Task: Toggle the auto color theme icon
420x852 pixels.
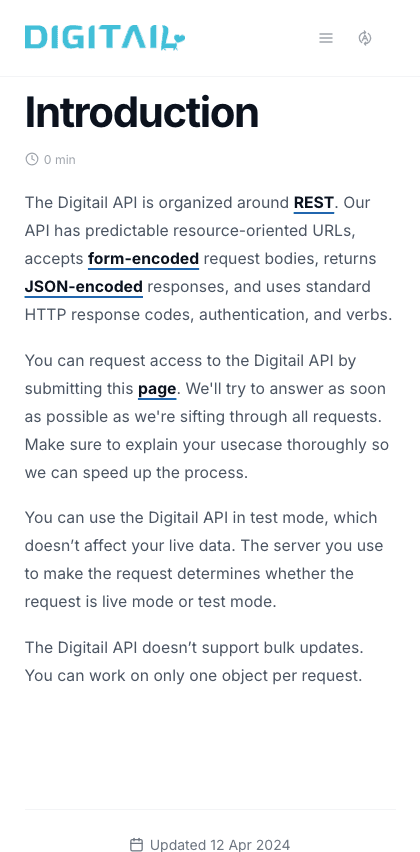Action: point(365,38)
